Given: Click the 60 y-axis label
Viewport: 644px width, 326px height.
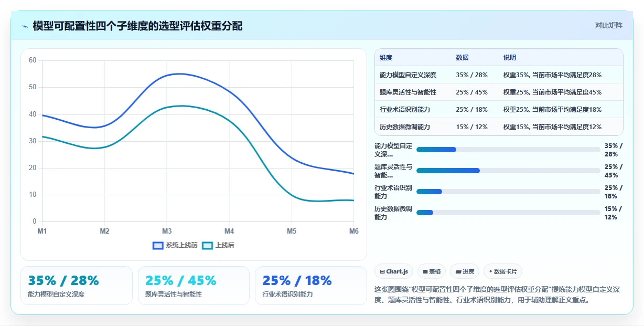Looking at the screenshot, I should [x=33, y=60].
